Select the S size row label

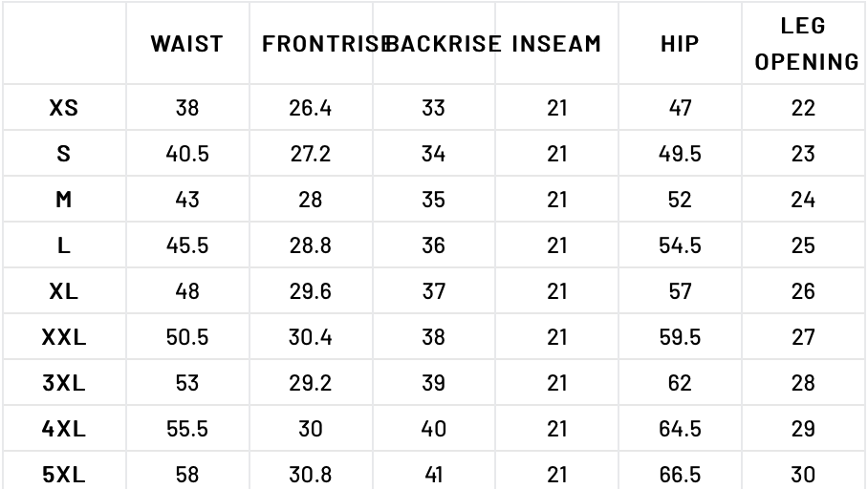[63, 154]
